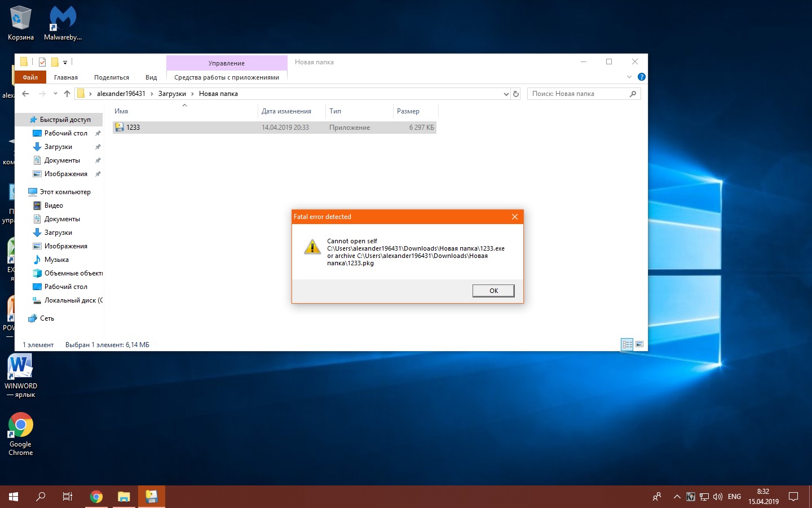Select the 1233 application file icon
Image resolution: width=812 pixels, height=508 pixels.
(120, 128)
